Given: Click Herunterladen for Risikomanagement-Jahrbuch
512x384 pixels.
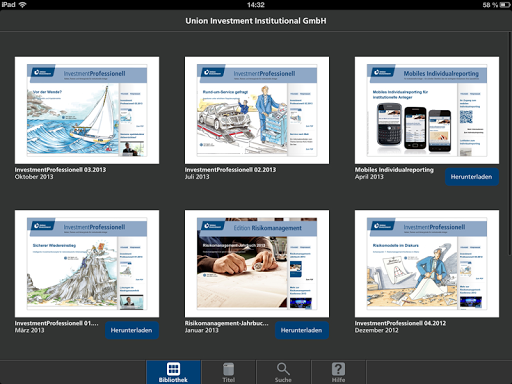Looking at the screenshot, I should (x=302, y=330).
